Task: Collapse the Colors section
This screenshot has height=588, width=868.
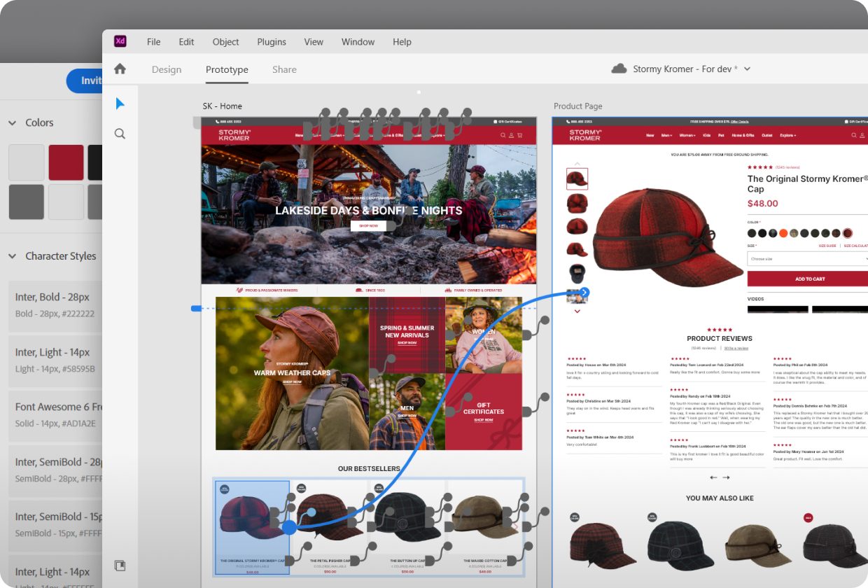Action: [x=12, y=122]
